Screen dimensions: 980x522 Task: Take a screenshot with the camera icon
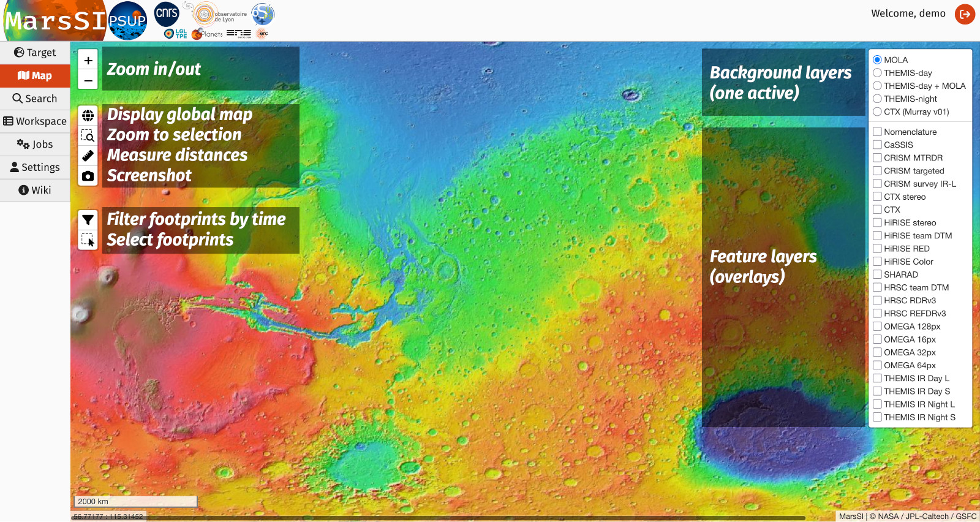[x=88, y=176]
